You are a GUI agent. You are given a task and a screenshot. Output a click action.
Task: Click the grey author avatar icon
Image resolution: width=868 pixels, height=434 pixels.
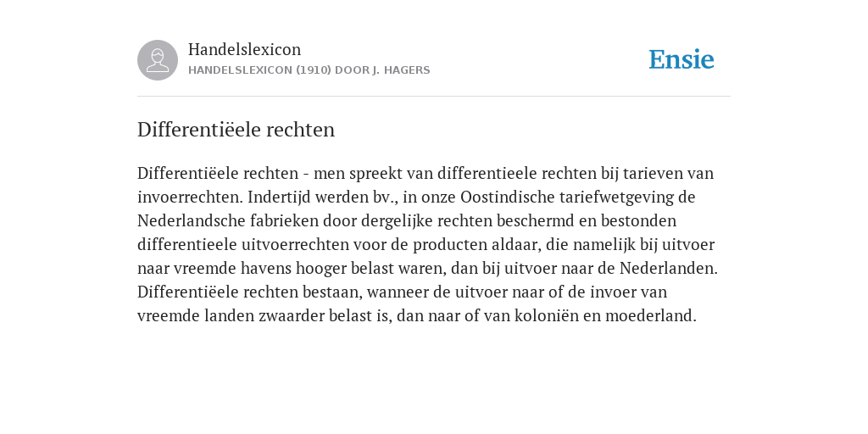coord(158,60)
